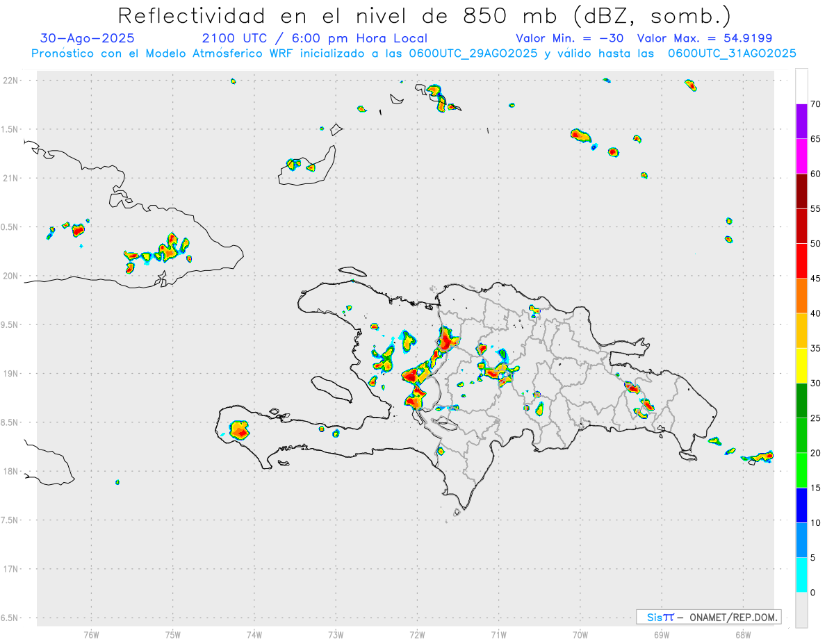834x644 pixels.
Task: Click the colorbar tick label '15'
Action: 815,488
